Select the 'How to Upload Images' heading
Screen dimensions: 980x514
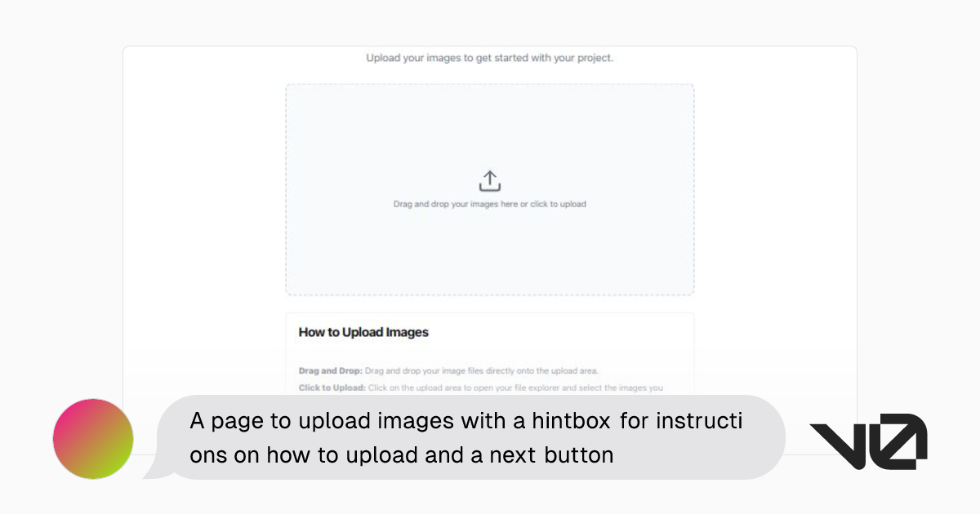pos(363,332)
